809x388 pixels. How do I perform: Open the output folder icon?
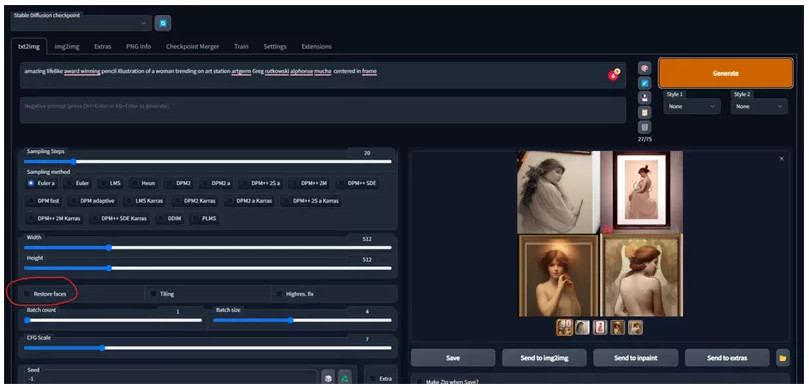[x=783, y=358]
